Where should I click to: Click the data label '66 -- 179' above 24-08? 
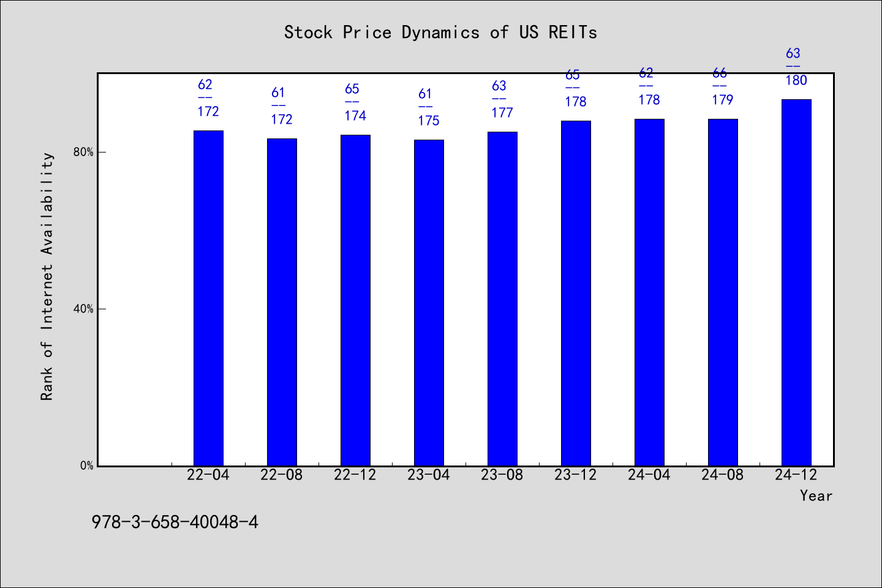point(723,86)
